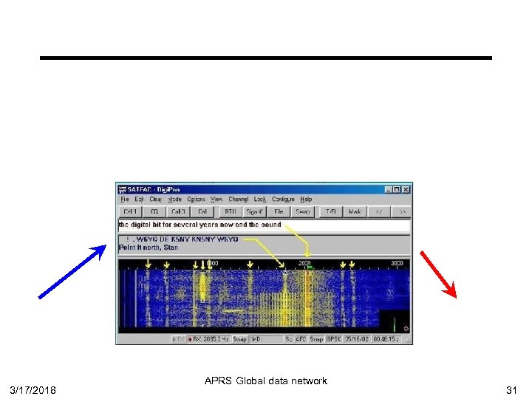Open the Options menu

[196, 199]
